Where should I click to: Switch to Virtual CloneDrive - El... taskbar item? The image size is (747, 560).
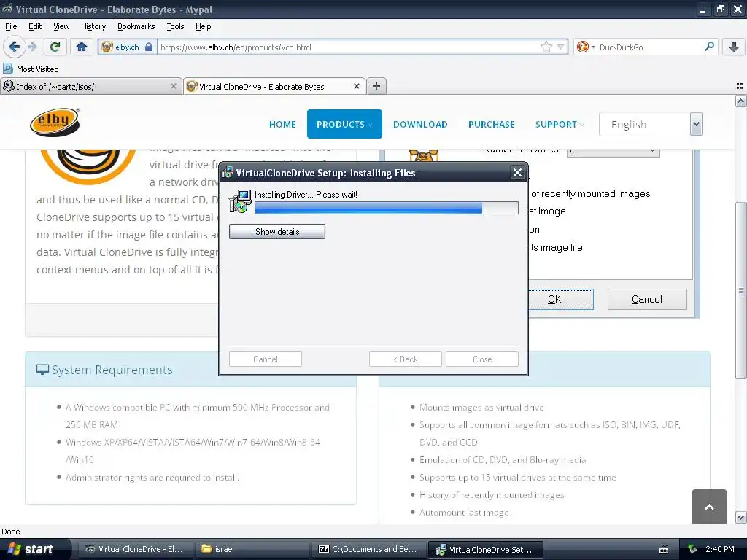[135, 549]
